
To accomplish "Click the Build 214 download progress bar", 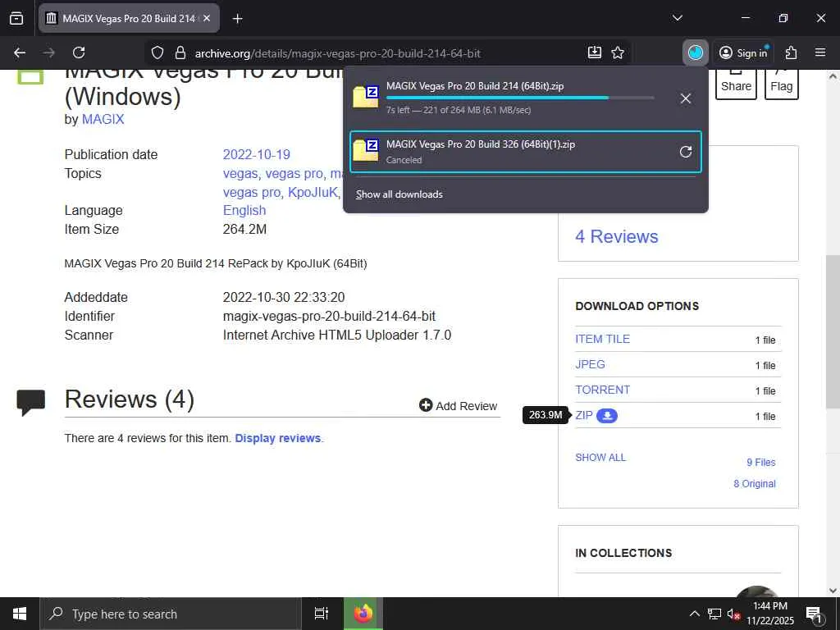I will [x=519, y=98].
